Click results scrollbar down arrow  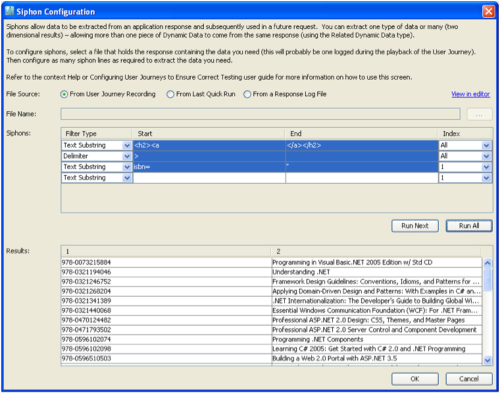(x=487, y=360)
